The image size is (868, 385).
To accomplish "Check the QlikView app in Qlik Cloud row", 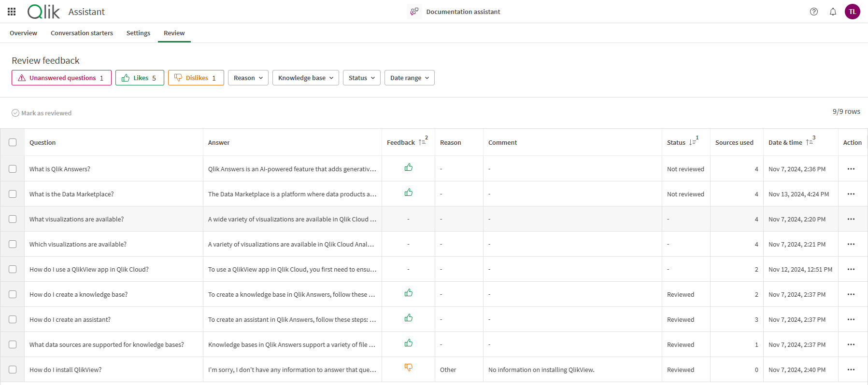I will [13, 269].
